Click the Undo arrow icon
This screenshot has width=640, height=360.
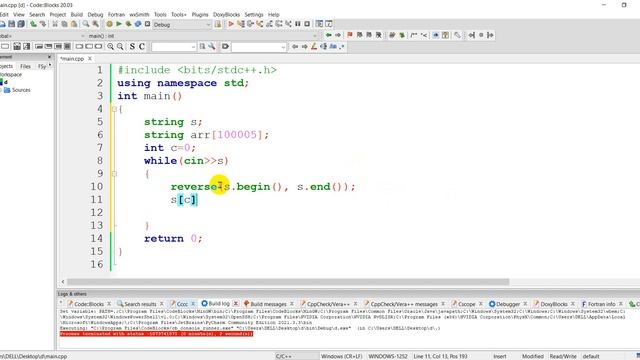pos(33,24)
